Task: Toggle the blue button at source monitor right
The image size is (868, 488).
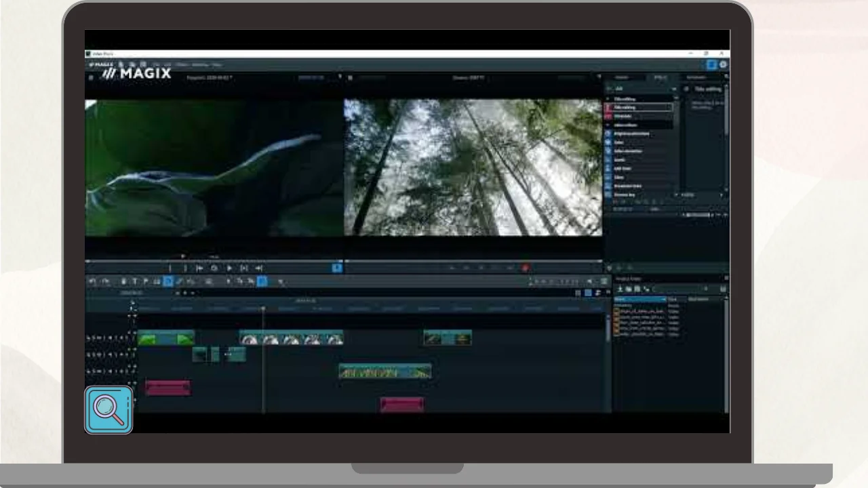Action: (x=336, y=268)
